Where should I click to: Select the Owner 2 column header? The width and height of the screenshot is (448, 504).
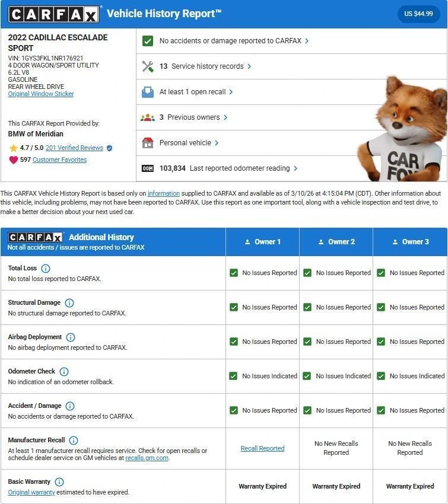pyautogui.click(x=336, y=242)
